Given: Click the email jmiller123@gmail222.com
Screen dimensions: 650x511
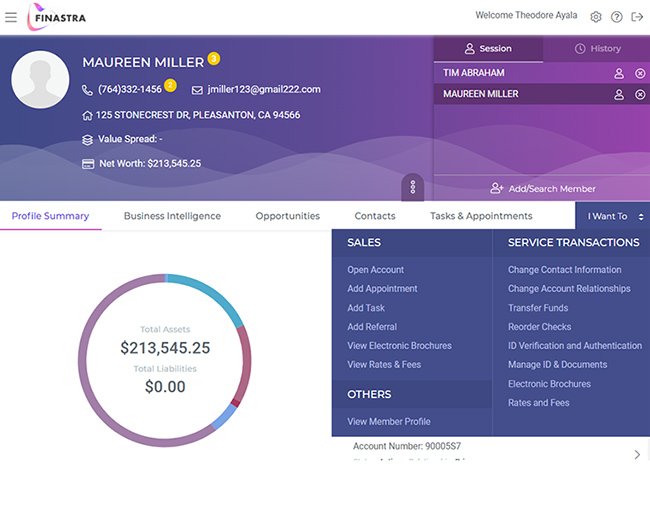Looking at the screenshot, I should click(264, 90).
